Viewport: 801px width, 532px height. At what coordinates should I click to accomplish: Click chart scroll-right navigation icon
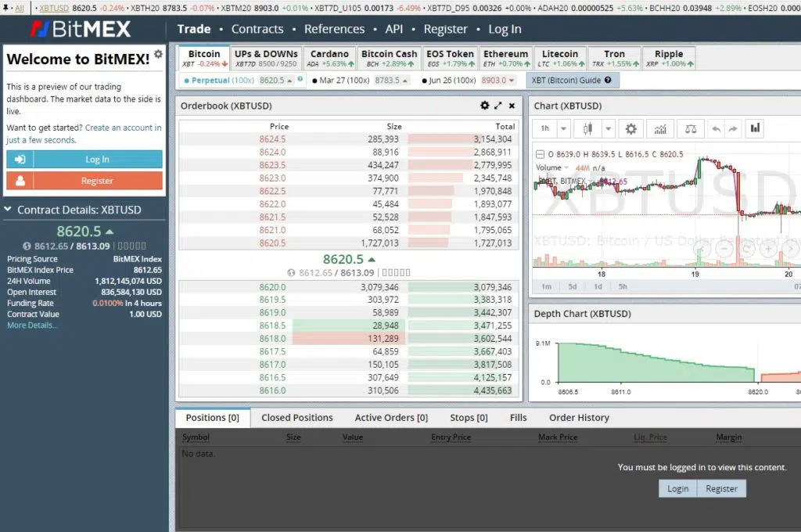click(790, 249)
